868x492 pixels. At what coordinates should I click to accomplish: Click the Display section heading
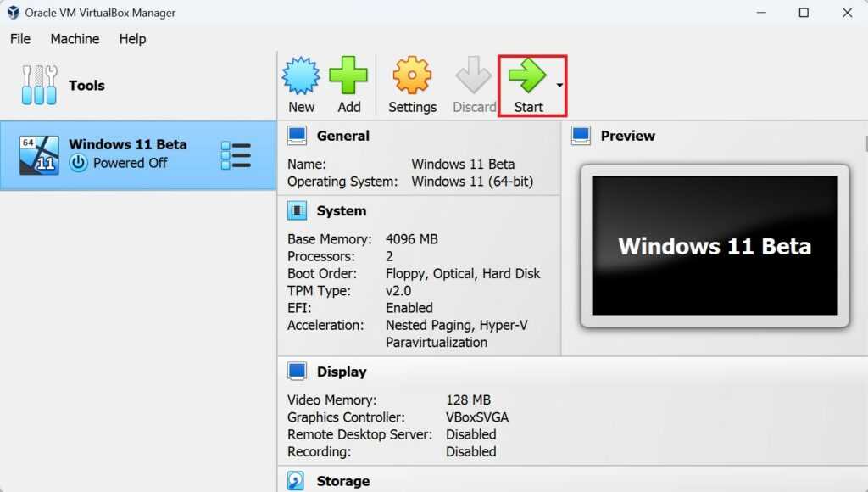[x=342, y=372]
